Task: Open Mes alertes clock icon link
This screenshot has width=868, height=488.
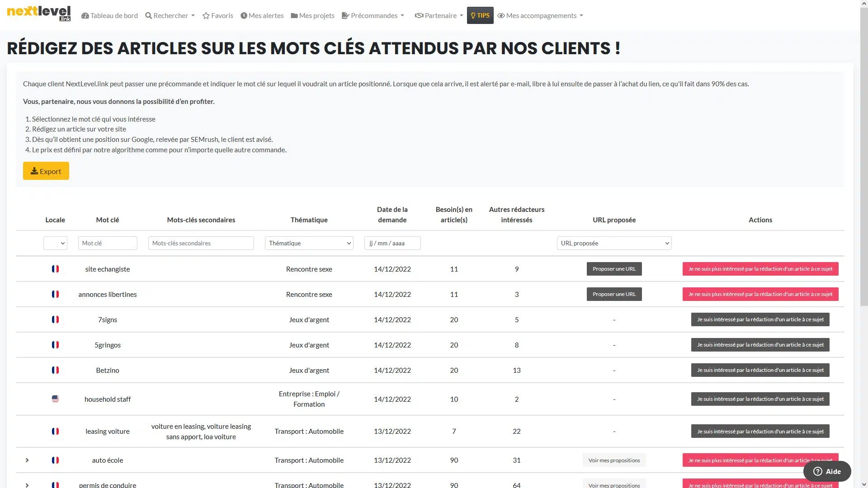Action: pyautogui.click(x=262, y=15)
